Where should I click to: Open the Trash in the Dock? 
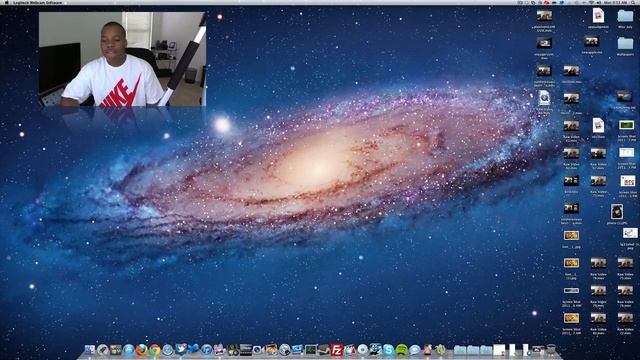click(x=551, y=349)
